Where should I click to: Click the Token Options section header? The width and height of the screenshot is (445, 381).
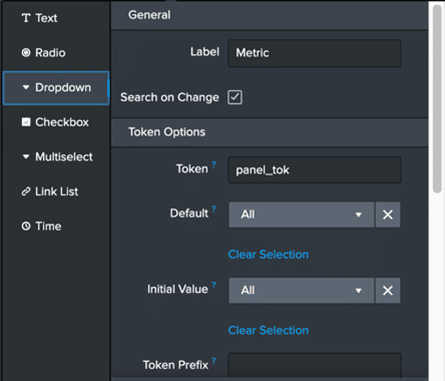[x=269, y=132]
